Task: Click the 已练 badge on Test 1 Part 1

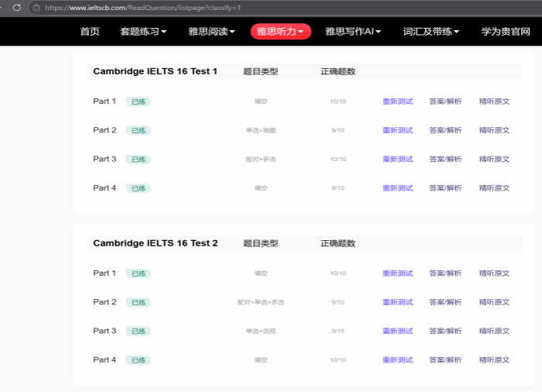Action: click(x=139, y=101)
